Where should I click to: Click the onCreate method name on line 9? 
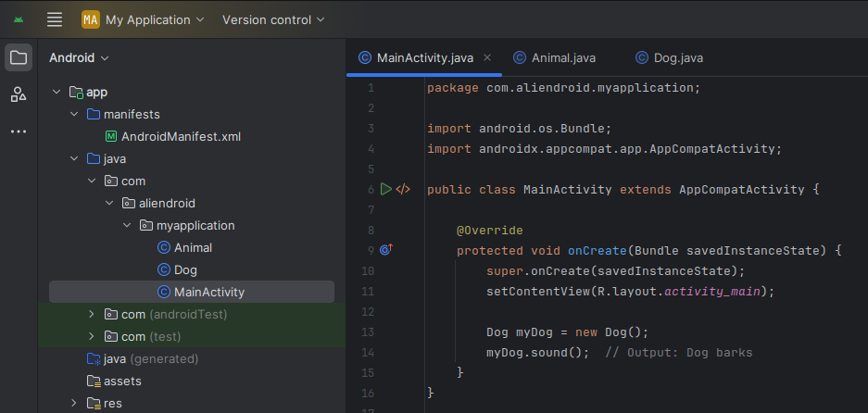click(597, 251)
